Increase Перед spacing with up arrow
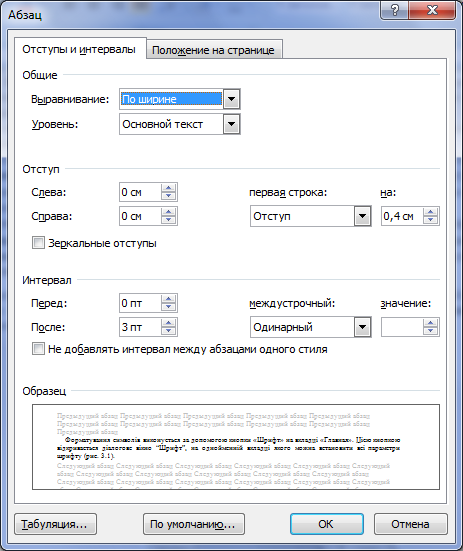 pos(169,299)
